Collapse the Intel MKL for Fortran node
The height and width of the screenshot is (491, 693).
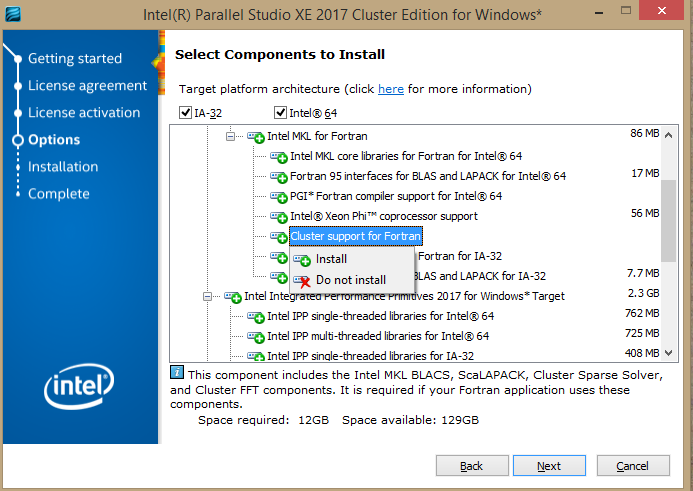tap(231, 135)
